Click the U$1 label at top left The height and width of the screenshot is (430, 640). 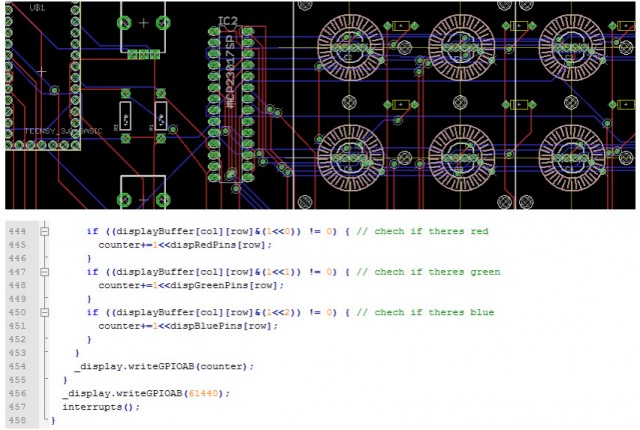coord(37,8)
